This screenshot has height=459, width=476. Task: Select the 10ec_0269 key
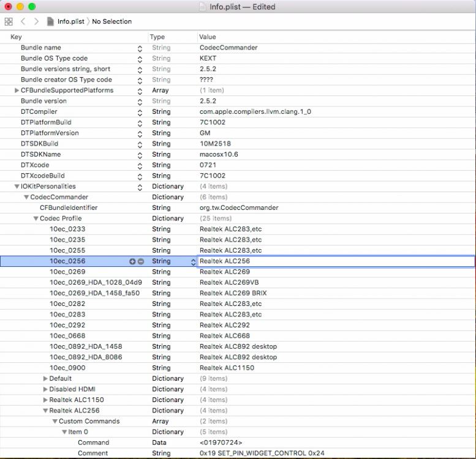(x=67, y=272)
